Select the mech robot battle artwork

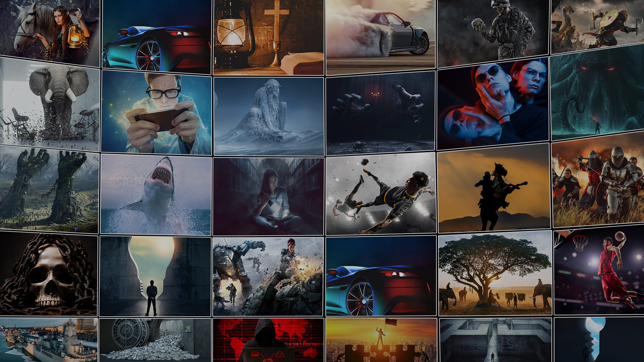click(x=268, y=277)
